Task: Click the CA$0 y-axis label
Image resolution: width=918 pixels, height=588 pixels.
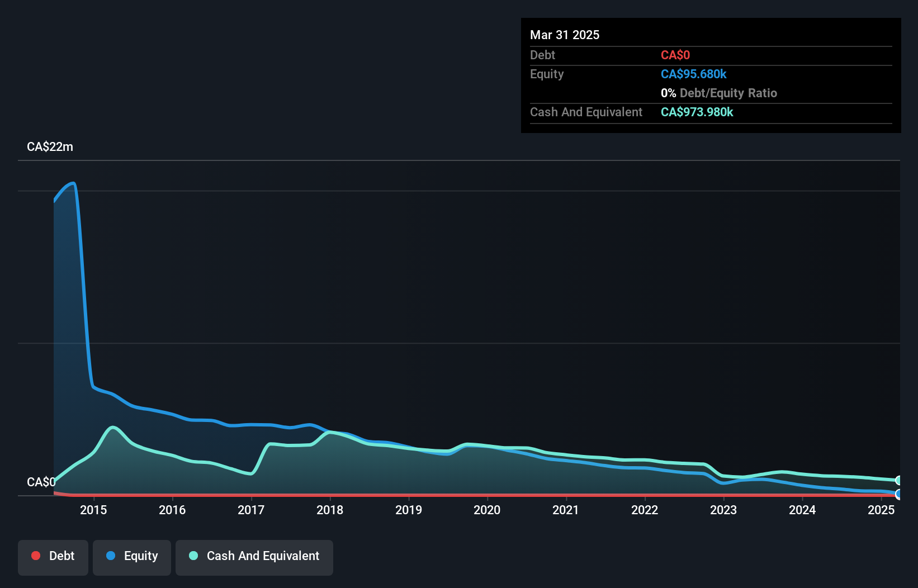Action: coord(41,482)
